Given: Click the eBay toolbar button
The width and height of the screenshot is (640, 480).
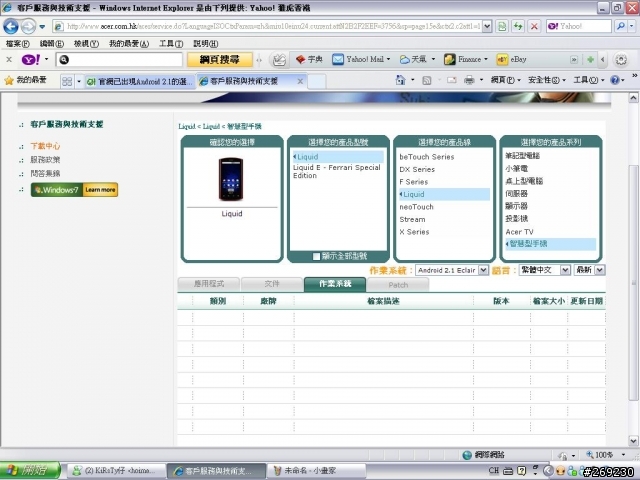Looking at the screenshot, I should [x=511, y=60].
